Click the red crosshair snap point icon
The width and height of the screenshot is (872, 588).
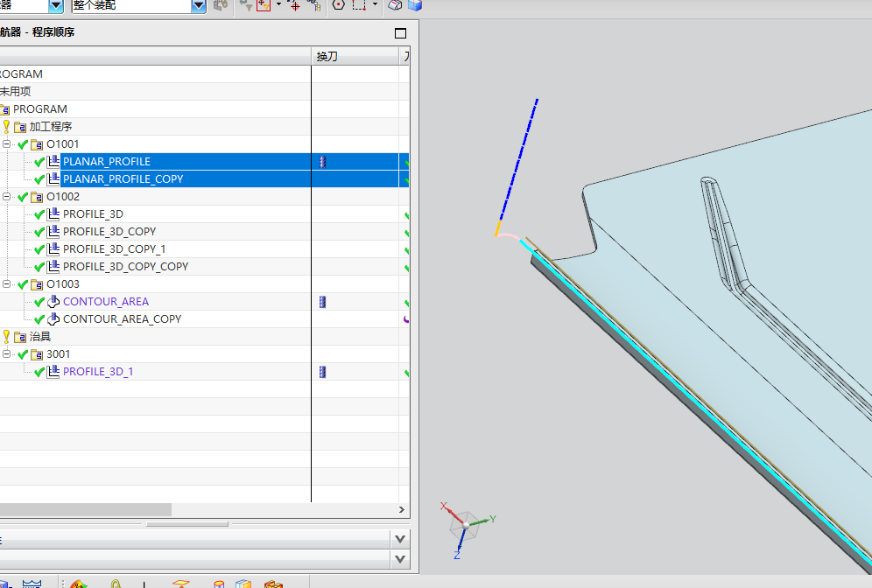[x=294, y=5]
